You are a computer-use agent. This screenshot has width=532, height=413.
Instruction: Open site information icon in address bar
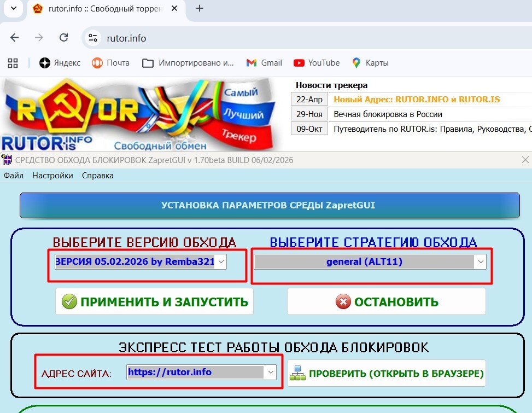pyautogui.click(x=93, y=38)
